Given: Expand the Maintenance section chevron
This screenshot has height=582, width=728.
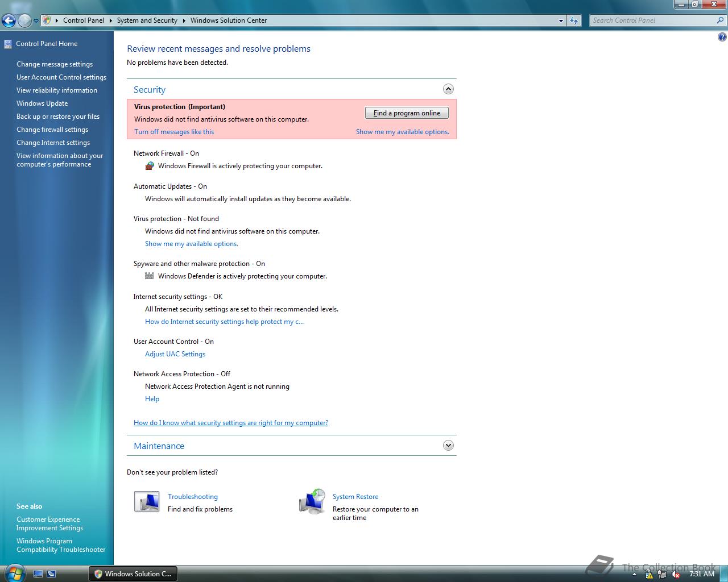Looking at the screenshot, I should [x=448, y=446].
